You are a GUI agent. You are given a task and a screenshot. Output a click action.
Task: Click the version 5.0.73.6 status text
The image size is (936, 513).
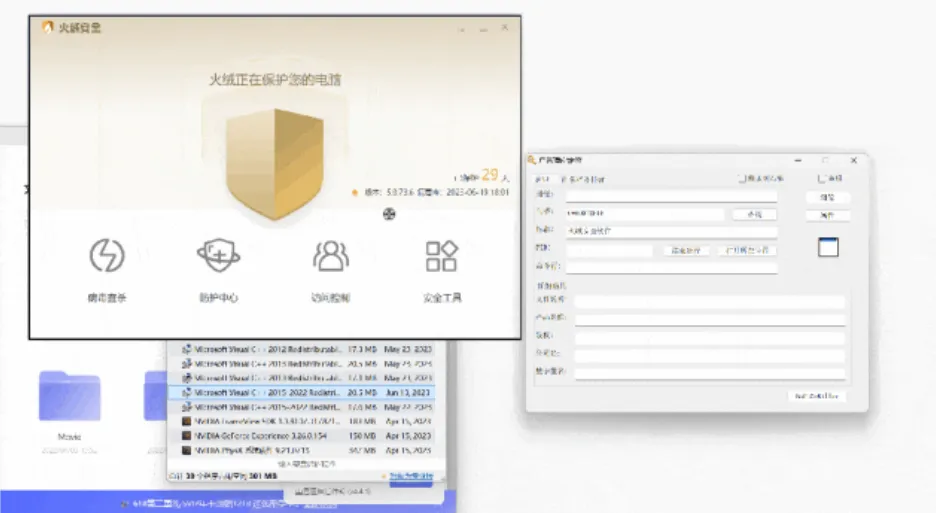437,192
